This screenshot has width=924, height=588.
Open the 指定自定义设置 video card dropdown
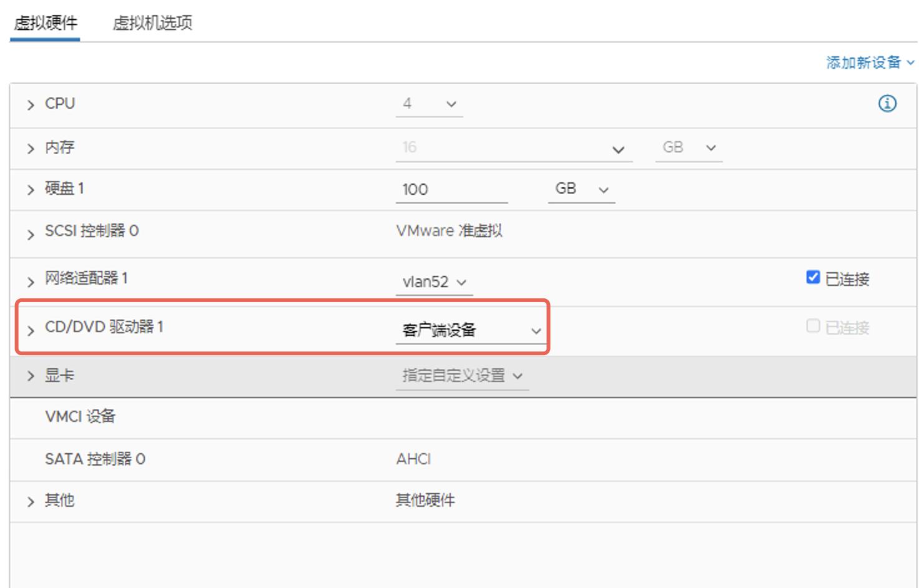click(x=463, y=376)
